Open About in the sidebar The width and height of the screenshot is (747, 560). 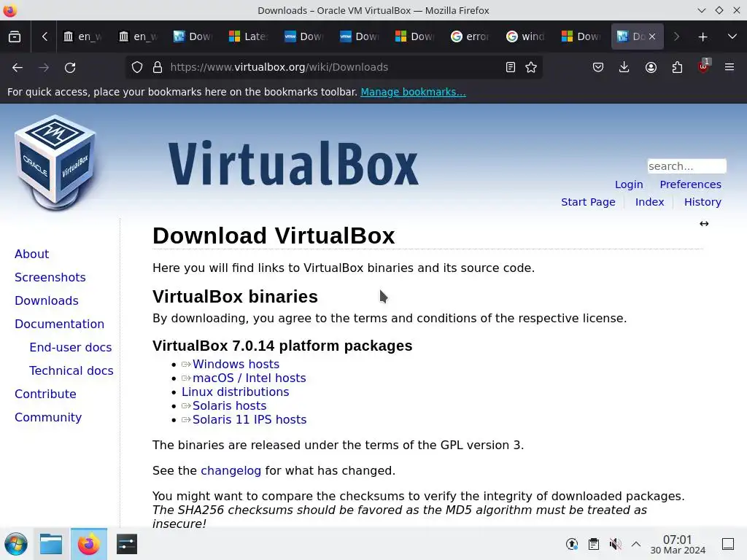(31, 254)
